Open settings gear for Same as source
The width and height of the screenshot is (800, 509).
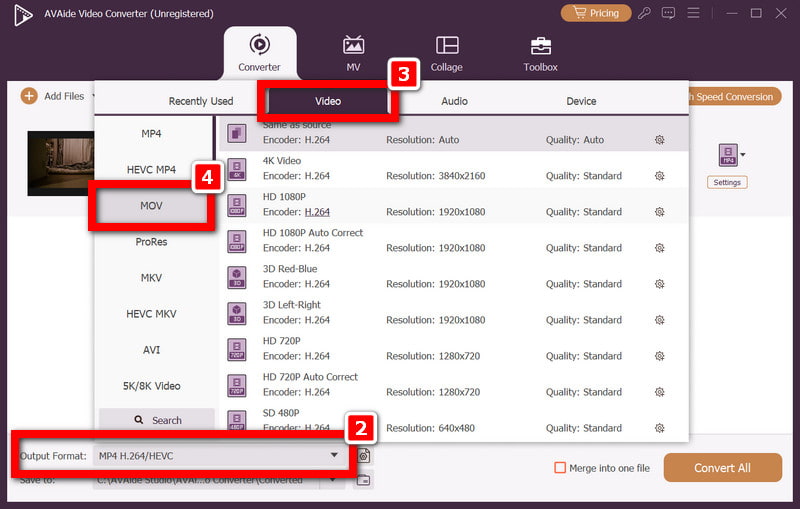(x=660, y=140)
